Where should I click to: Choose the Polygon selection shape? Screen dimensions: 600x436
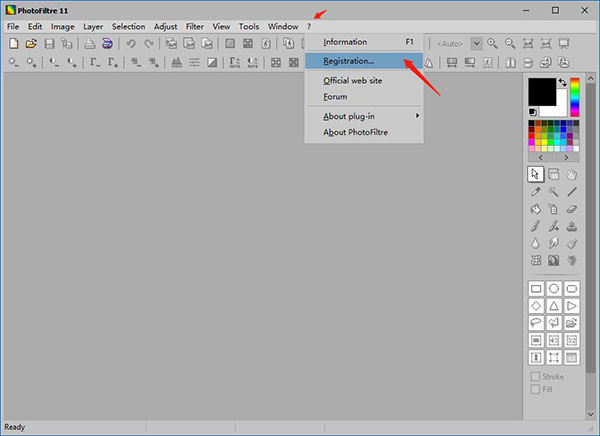[554, 323]
